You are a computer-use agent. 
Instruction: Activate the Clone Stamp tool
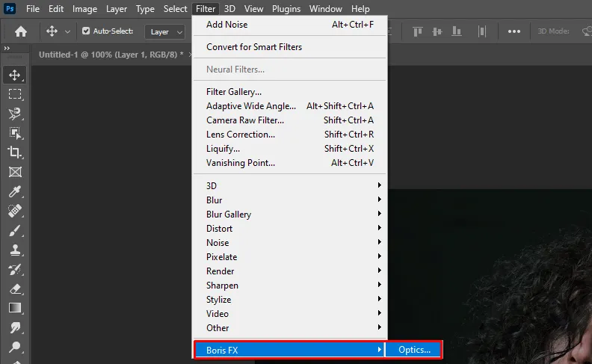pyautogui.click(x=14, y=250)
